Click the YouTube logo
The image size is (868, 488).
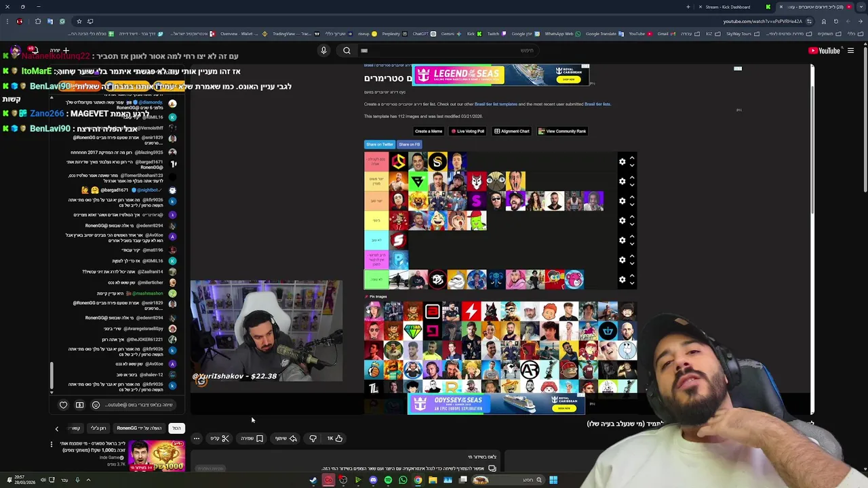coord(824,50)
